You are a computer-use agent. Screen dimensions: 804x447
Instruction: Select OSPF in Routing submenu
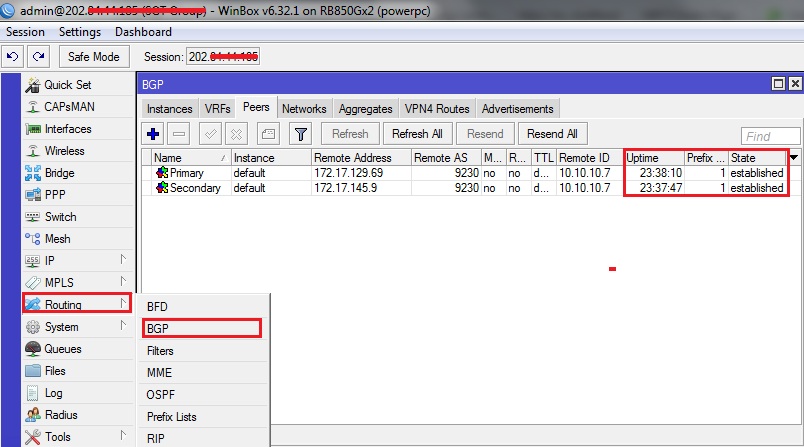203,395
